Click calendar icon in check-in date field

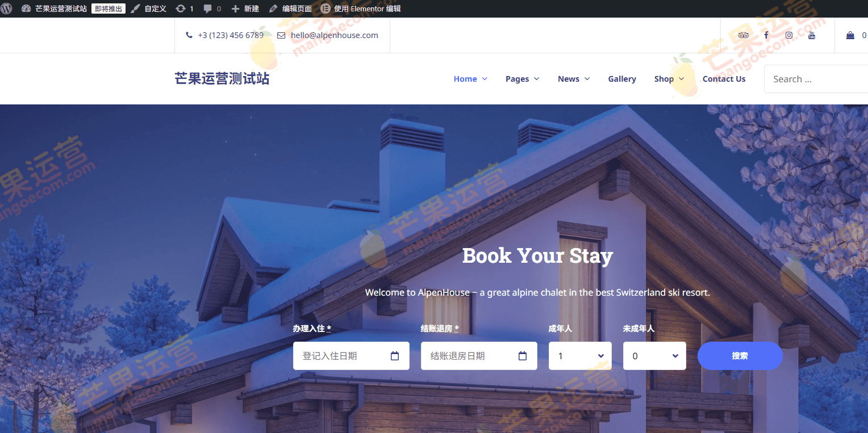pos(395,356)
